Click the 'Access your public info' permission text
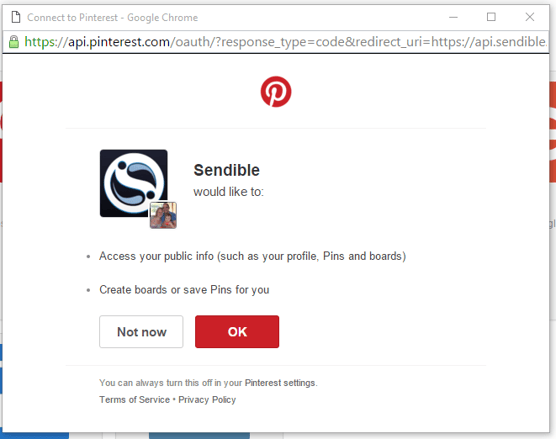The height and width of the screenshot is (439, 556). coord(252,256)
